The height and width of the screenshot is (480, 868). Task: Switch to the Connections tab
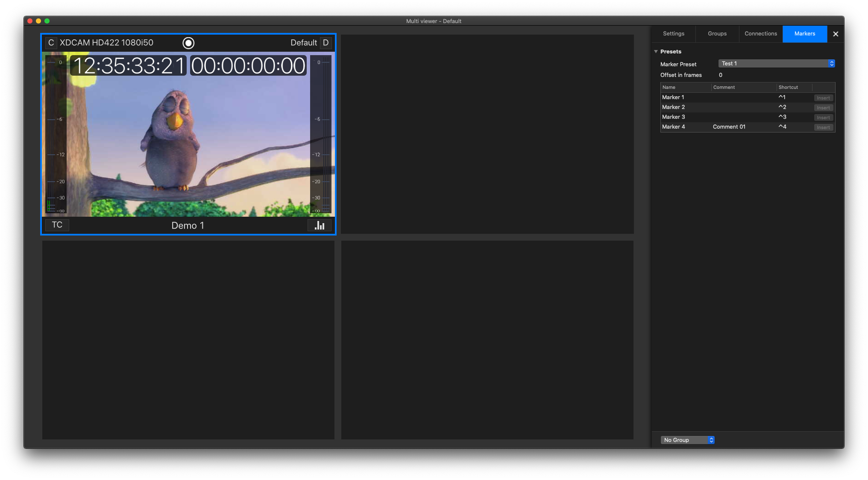tap(761, 34)
